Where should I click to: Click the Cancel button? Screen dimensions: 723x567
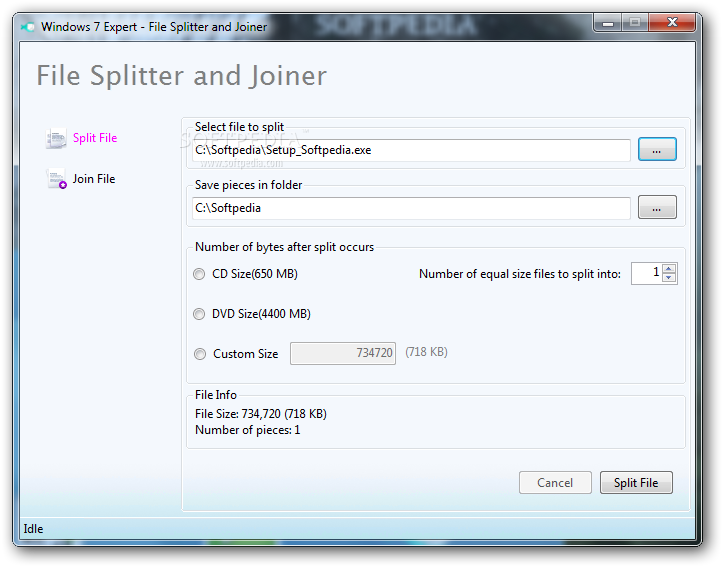(555, 483)
